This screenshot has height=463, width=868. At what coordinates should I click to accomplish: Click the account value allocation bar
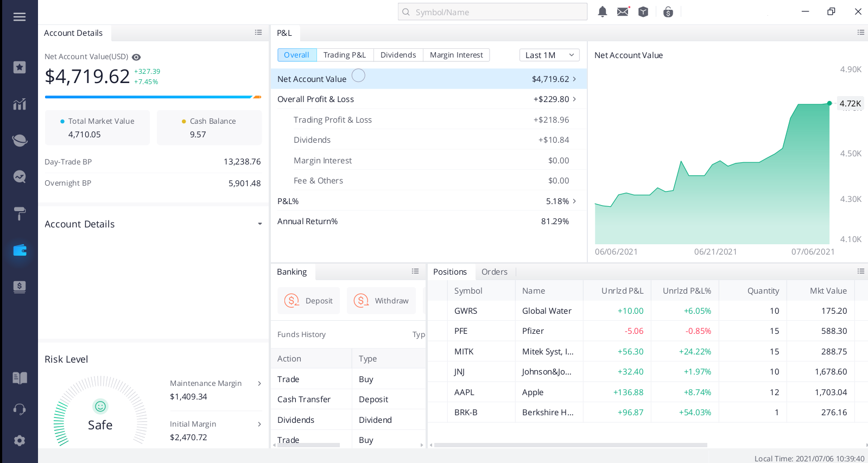point(153,97)
